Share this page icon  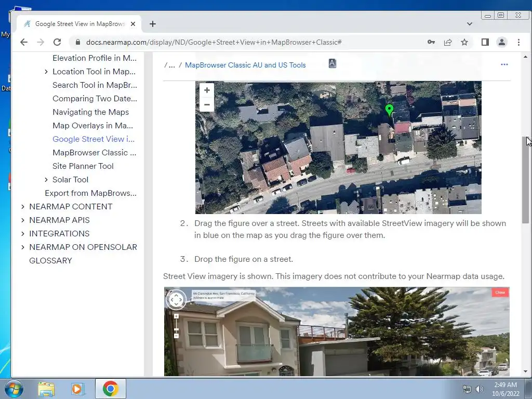pyautogui.click(x=448, y=42)
